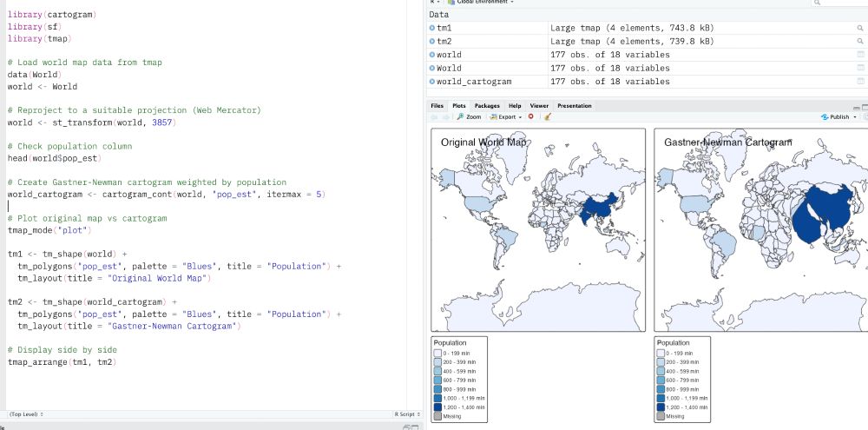Go to previous plot arrow
868x430 pixels.
tap(435, 117)
